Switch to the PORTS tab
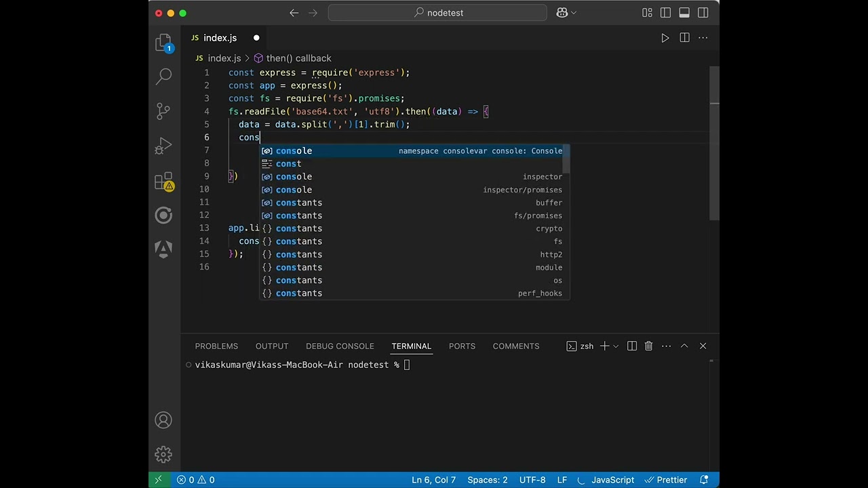Image resolution: width=868 pixels, height=488 pixels. pyautogui.click(x=462, y=346)
